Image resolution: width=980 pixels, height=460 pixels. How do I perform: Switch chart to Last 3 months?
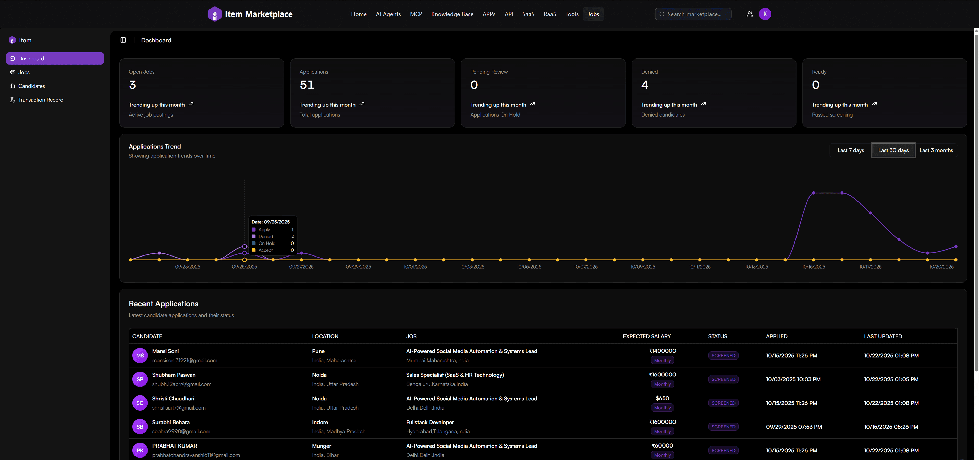pos(936,150)
